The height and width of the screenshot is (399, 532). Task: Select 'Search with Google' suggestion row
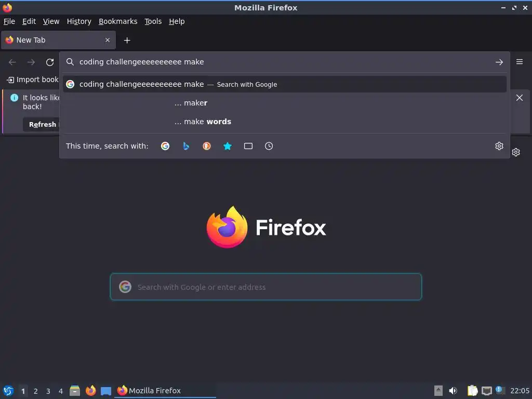click(284, 84)
